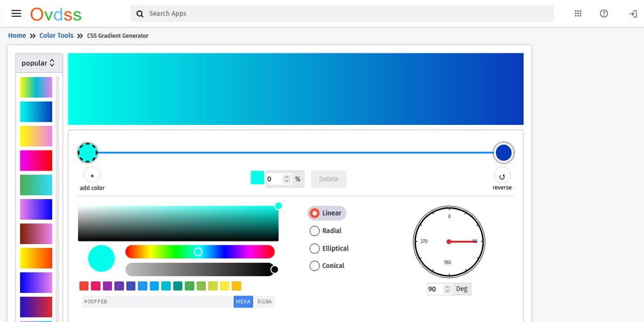Click the saturation brightness picker area
The image size is (644, 322).
[178, 223]
